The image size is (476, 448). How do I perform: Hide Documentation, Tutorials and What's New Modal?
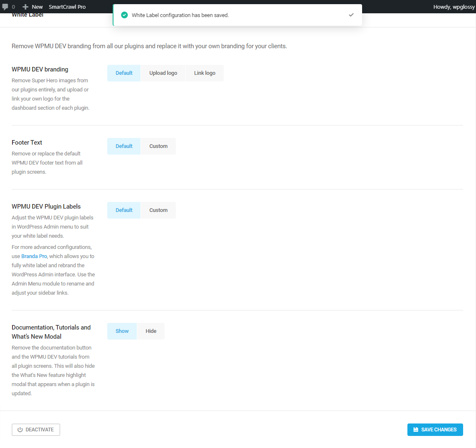coord(150,331)
